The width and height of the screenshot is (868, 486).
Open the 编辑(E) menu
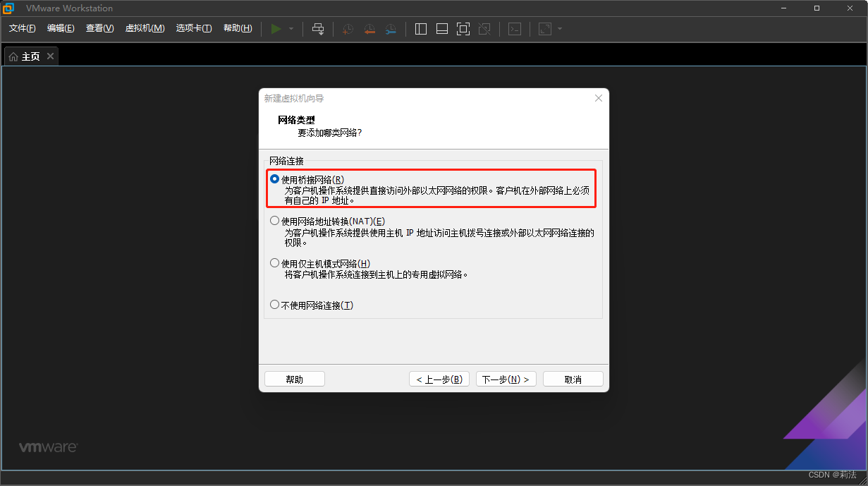tap(61, 28)
